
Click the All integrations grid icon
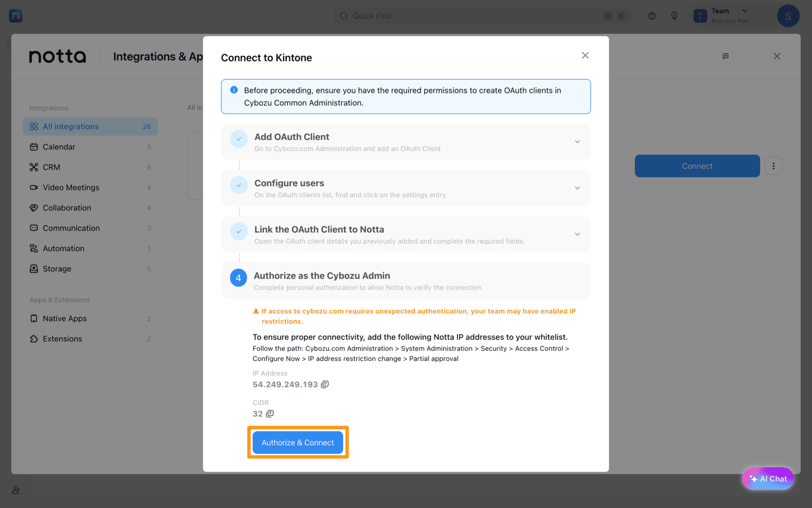[34, 126]
